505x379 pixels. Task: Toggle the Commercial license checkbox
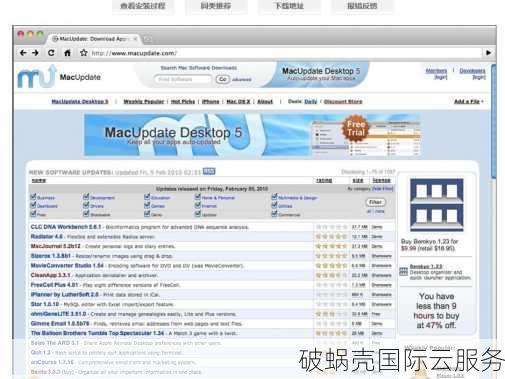point(274,213)
